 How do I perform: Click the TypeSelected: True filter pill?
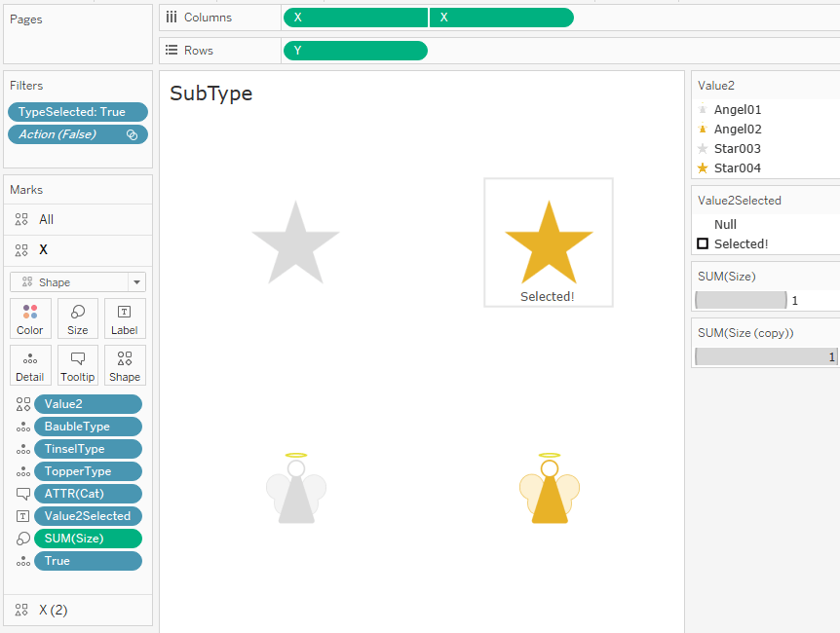tap(78, 112)
